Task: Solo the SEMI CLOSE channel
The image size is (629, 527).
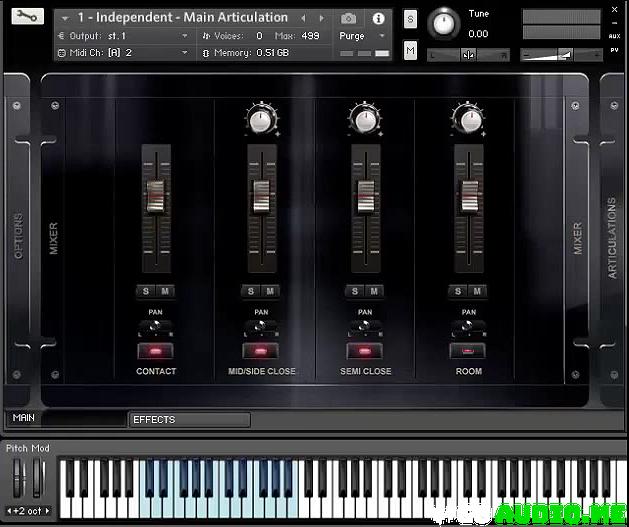Action: coord(355,291)
